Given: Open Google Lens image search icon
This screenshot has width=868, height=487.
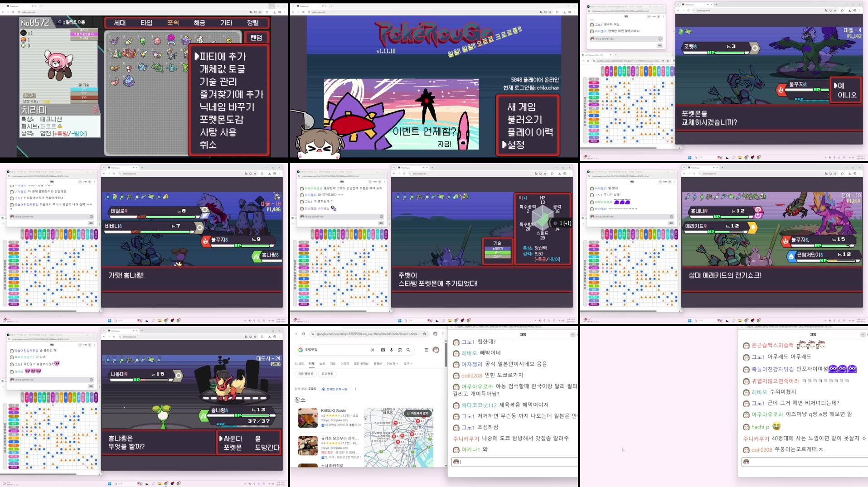Looking at the screenshot, I should click(x=400, y=350).
